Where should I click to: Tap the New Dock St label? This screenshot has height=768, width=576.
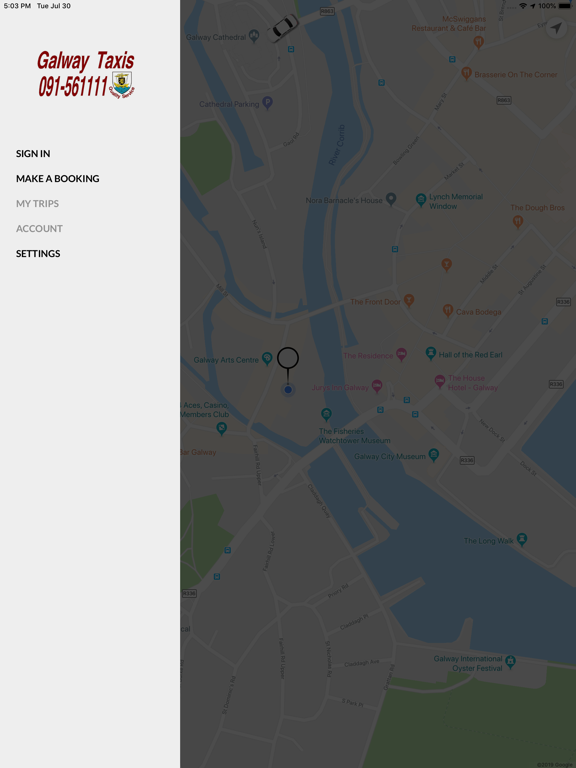[491, 431]
